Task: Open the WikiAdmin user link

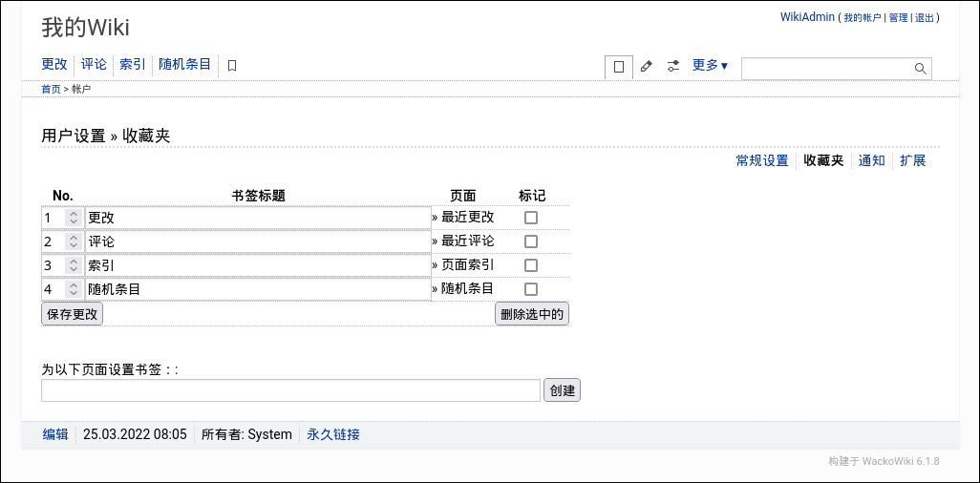Action: point(807,17)
